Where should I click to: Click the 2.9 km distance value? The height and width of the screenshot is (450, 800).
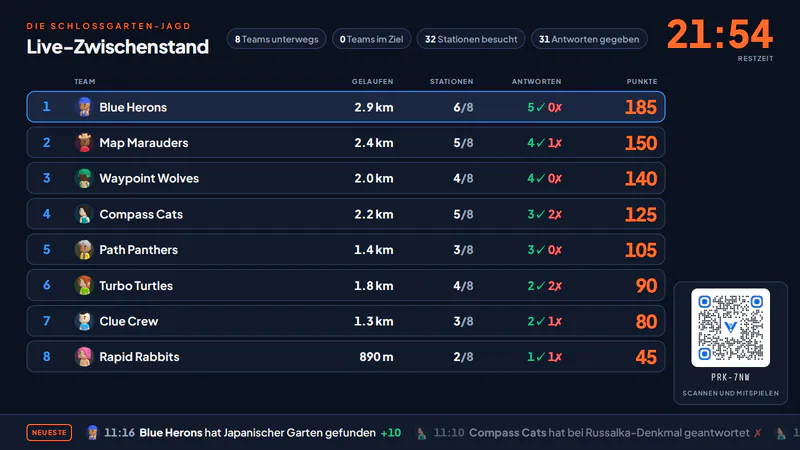(x=374, y=107)
